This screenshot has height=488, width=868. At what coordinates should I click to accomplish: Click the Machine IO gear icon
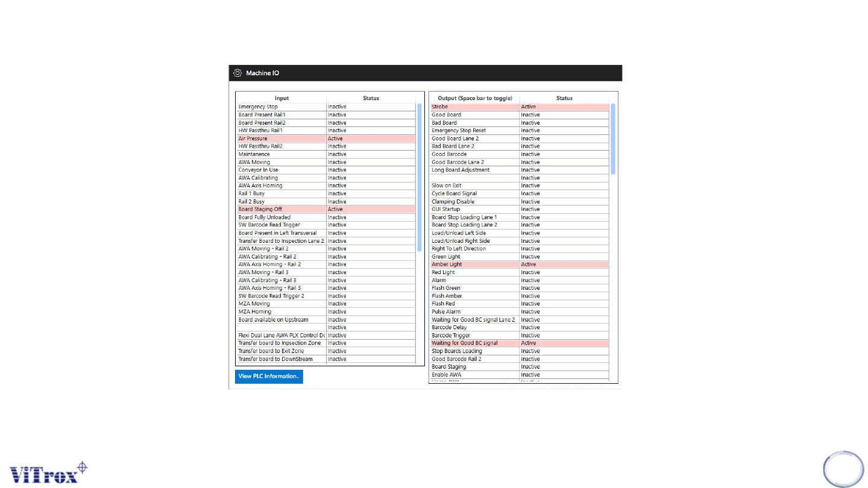tap(237, 73)
